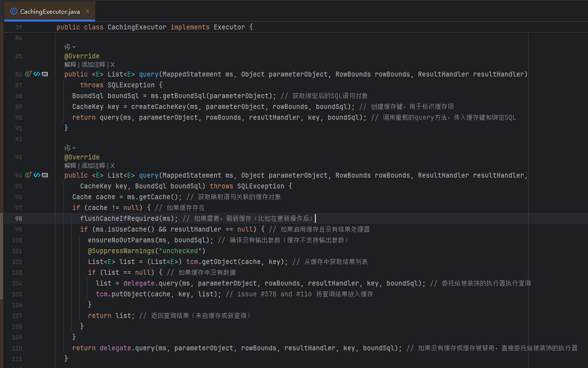588x368 pixels.
Task: Click the implements-method gutter icon on line 94
Action: 28,175
